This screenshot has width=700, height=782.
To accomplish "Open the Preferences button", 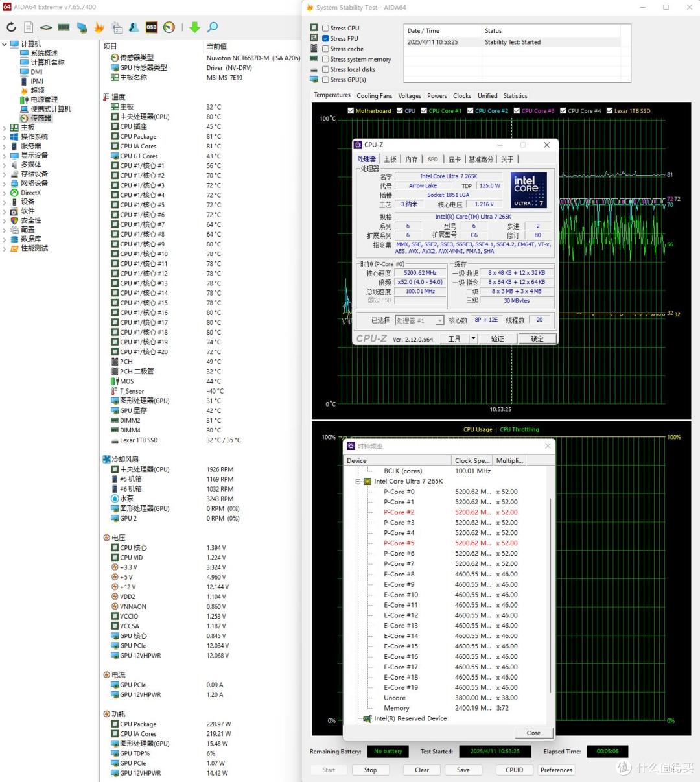I will click(x=556, y=770).
